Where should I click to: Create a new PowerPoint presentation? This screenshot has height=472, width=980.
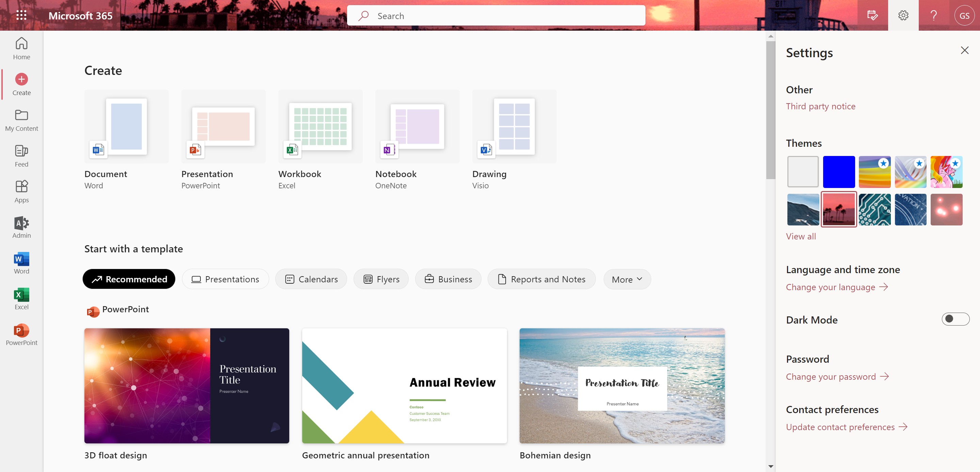coord(223,140)
